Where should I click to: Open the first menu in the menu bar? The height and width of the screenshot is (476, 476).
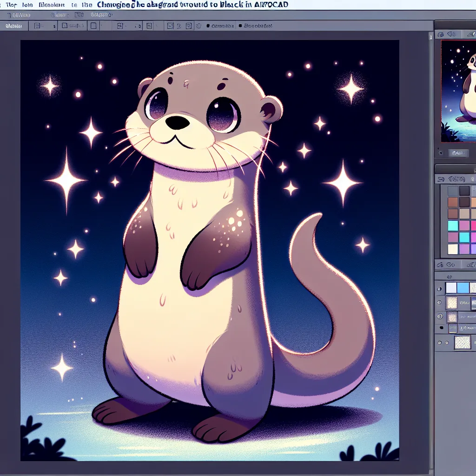pyautogui.click(x=11, y=5)
